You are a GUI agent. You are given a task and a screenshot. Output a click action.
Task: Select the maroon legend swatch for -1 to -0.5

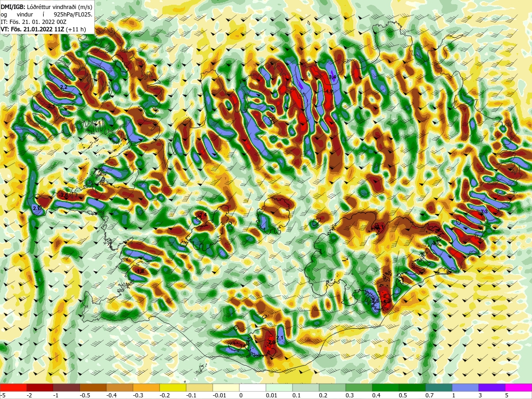66,387
